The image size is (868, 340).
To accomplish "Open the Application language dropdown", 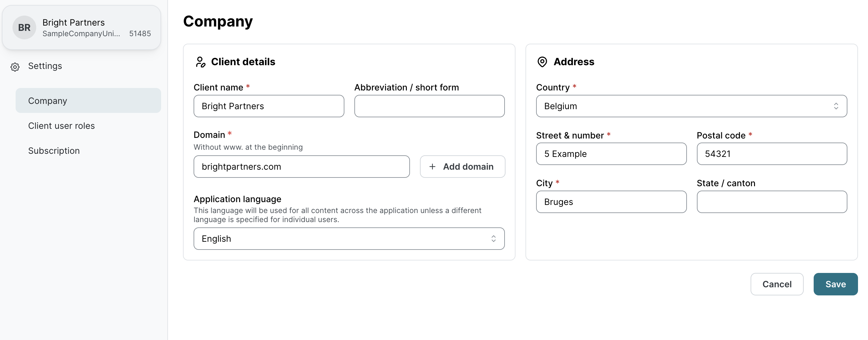I will point(348,239).
